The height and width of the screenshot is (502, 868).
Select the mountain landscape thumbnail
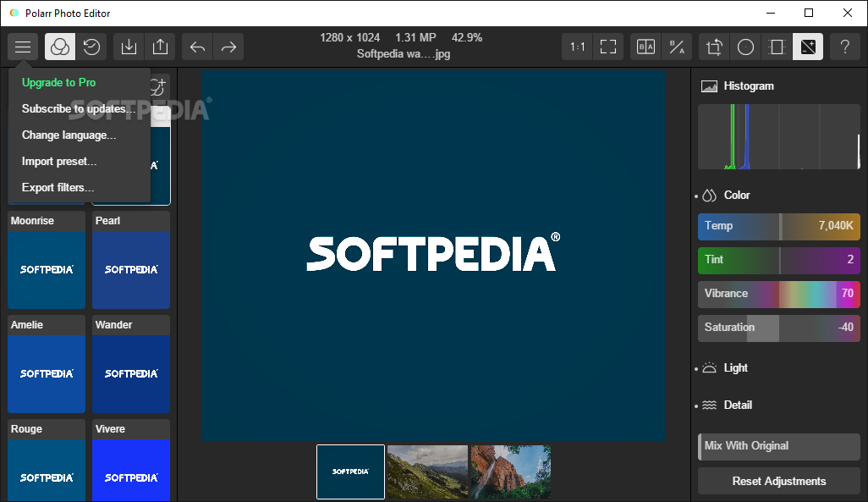[427, 472]
